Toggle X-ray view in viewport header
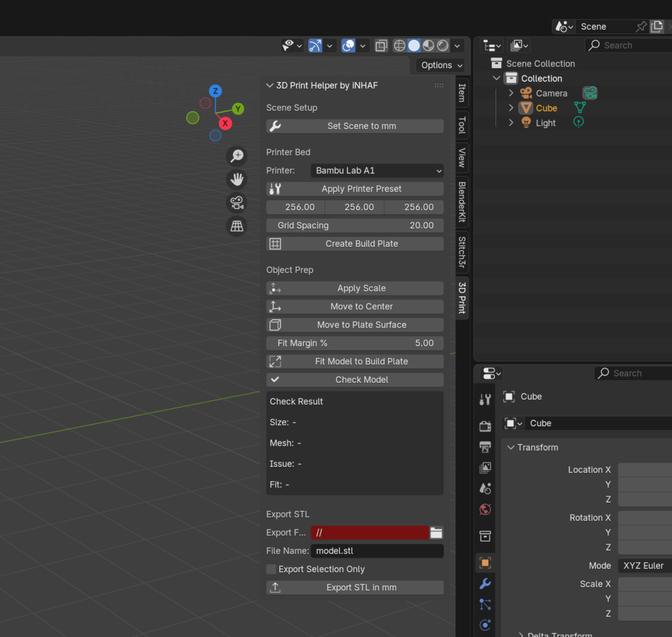Image resolution: width=672 pixels, height=637 pixels. click(x=381, y=45)
